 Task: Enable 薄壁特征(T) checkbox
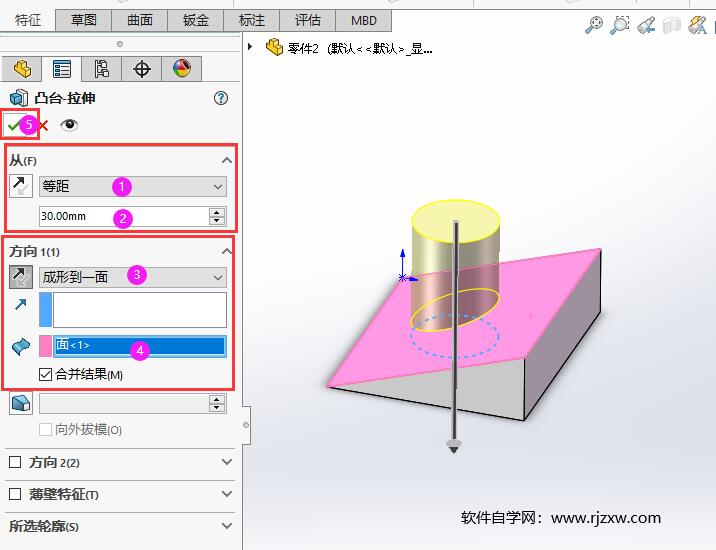pos(15,494)
